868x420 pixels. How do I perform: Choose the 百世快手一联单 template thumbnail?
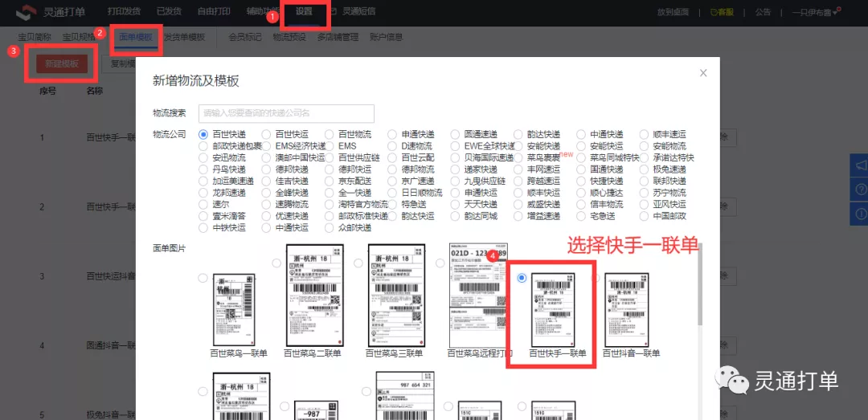(554, 309)
